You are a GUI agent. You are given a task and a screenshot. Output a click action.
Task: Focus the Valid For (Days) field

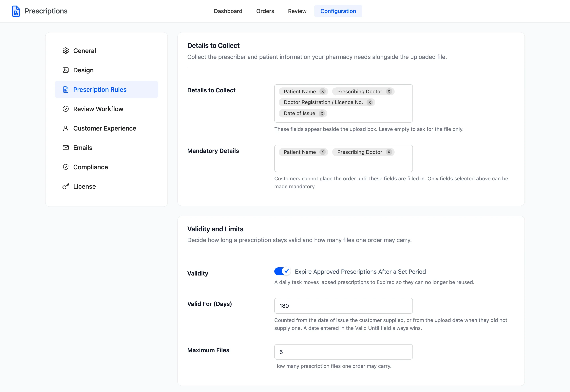[x=343, y=306]
